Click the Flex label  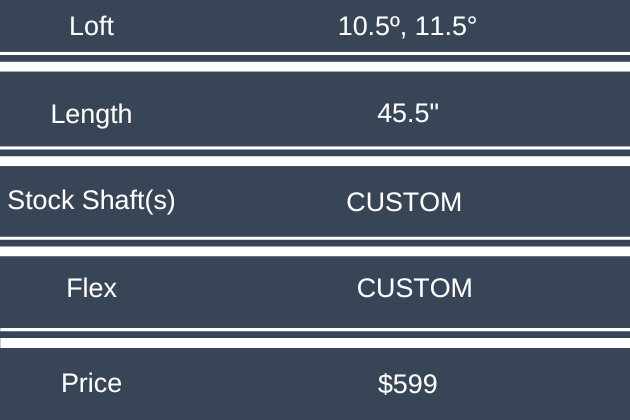pyautogui.click(x=91, y=289)
